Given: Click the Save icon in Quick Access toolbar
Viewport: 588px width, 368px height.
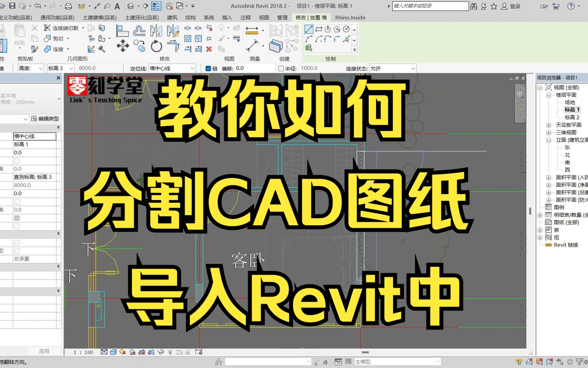Looking at the screenshot, I should [12, 6].
